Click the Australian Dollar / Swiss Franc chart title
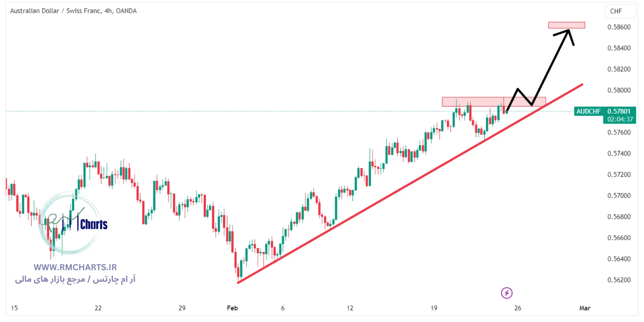The width and height of the screenshot is (644, 322). (x=73, y=11)
